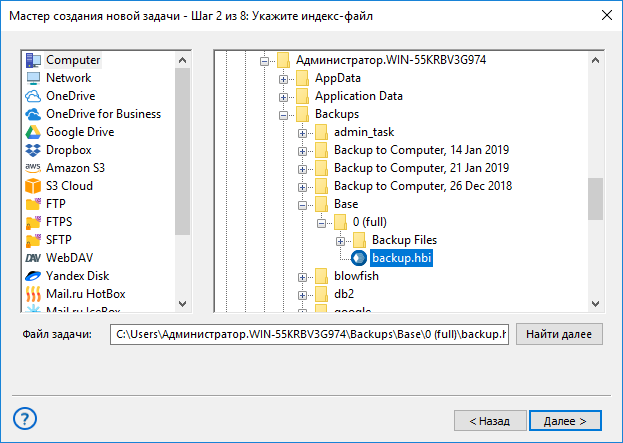The width and height of the screenshot is (623, 443).
Task: Click the Base folder icon
Action: [321, 204]
